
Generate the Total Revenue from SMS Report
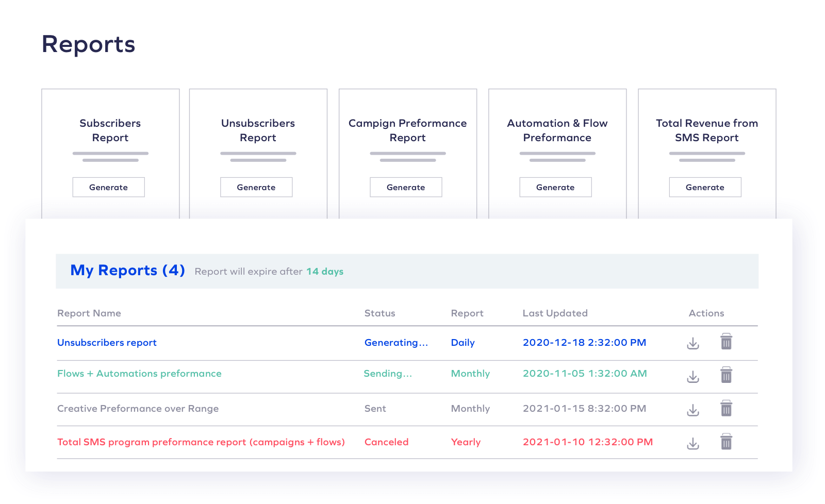point(705,187)
